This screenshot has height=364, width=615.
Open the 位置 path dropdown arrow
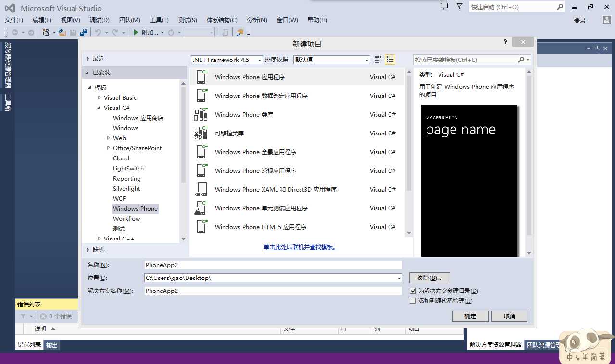pos(399,278)
